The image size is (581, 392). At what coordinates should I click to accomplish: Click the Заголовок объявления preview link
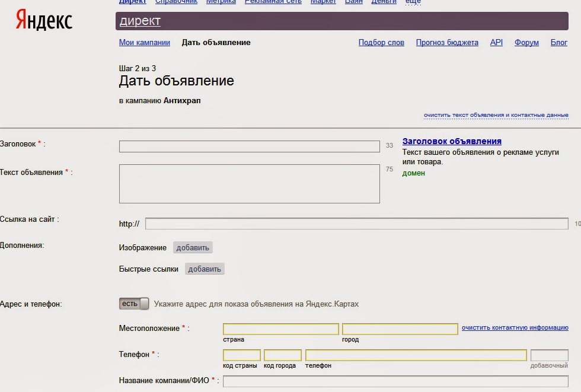(452, 141)
